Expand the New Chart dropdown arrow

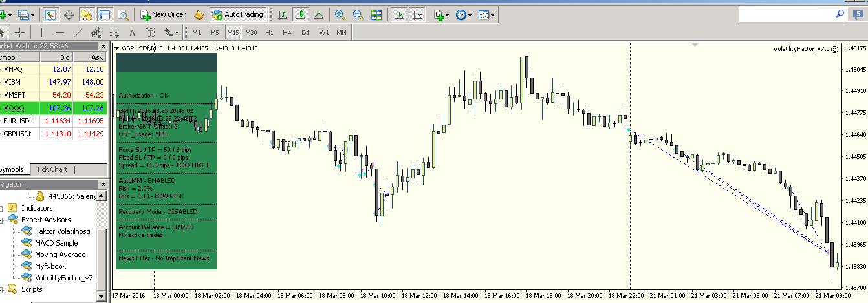(10, 14)
